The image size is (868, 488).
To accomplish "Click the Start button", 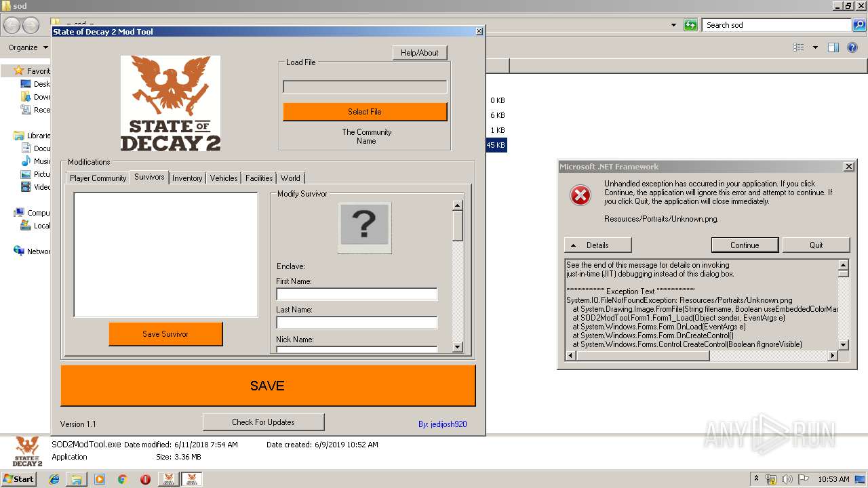I will (19, 479).
